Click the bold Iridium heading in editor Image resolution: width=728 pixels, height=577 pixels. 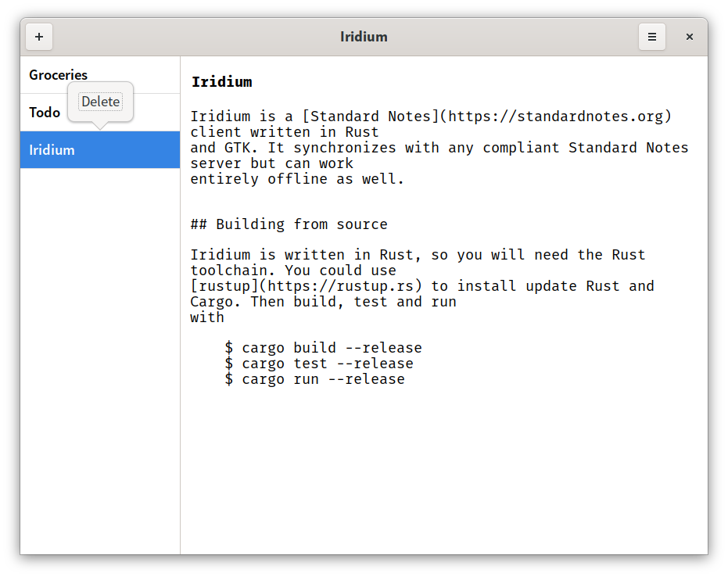(x=222, y=82)
